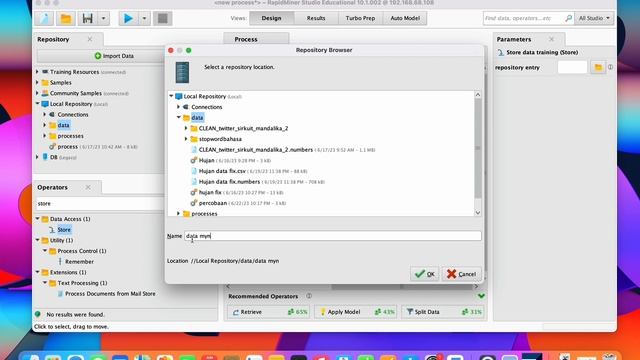The width and height of the screenshot is (640, 360).
Task: Select the Store operator
Action: [x=64, y=230]
